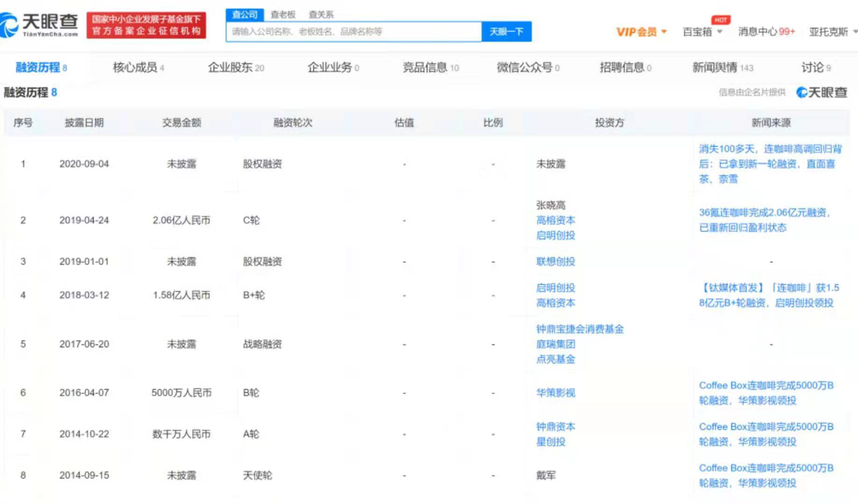Select the 融资历程 tab
Screen dimensions: 858x504
click(x=41, y=67)
